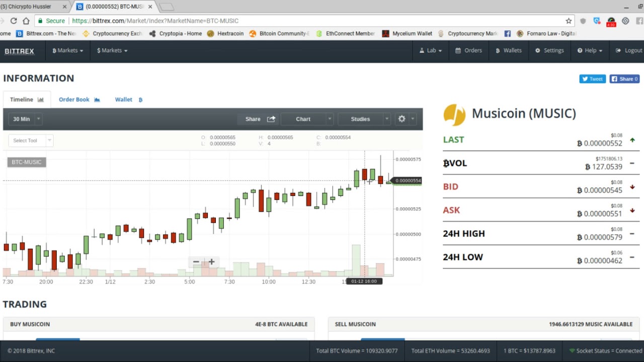Click the 1 BTC = $13787.8963 status text
Image resolution: width=644 pixels, height=362 pixels.
529,351
